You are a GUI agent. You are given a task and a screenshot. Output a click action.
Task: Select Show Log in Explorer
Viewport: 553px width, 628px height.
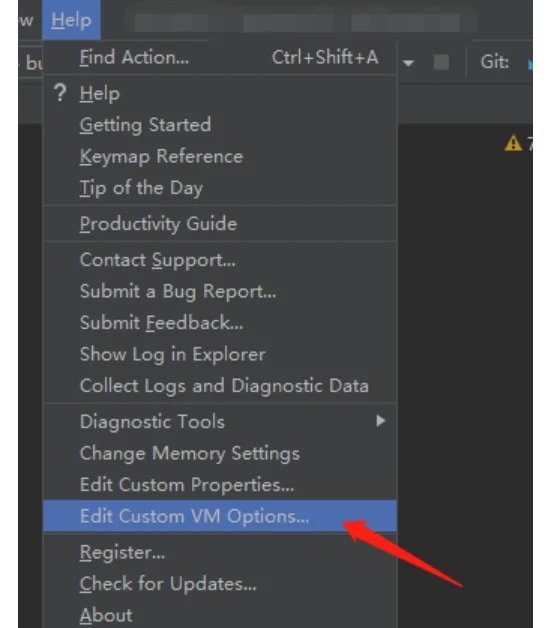click(x=220, y=354)
